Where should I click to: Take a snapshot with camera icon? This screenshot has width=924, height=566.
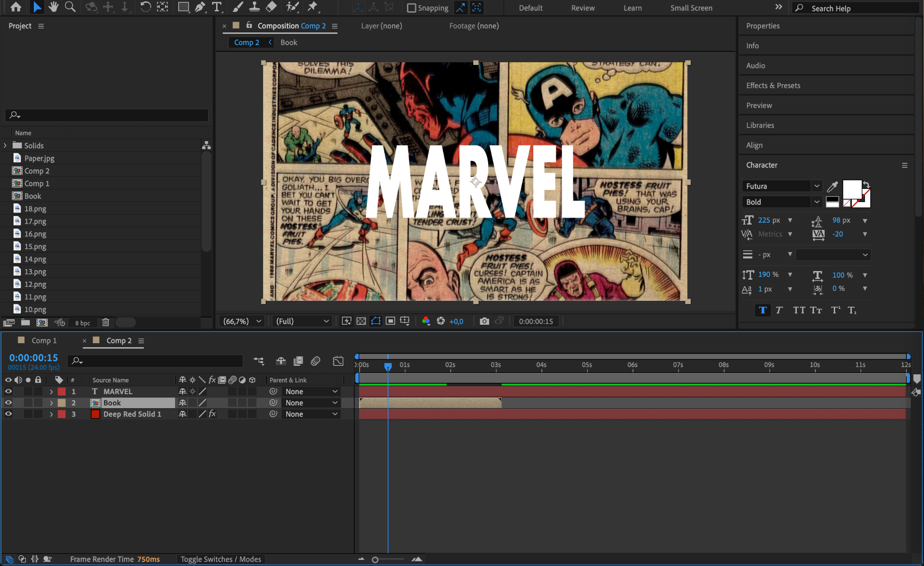point(484,321)
